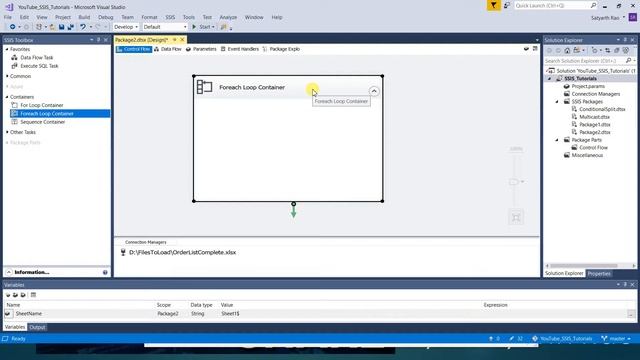Select Project.params in Solution Explorer
The width and height of the screenshot is (640, 360).
(588, 86)
